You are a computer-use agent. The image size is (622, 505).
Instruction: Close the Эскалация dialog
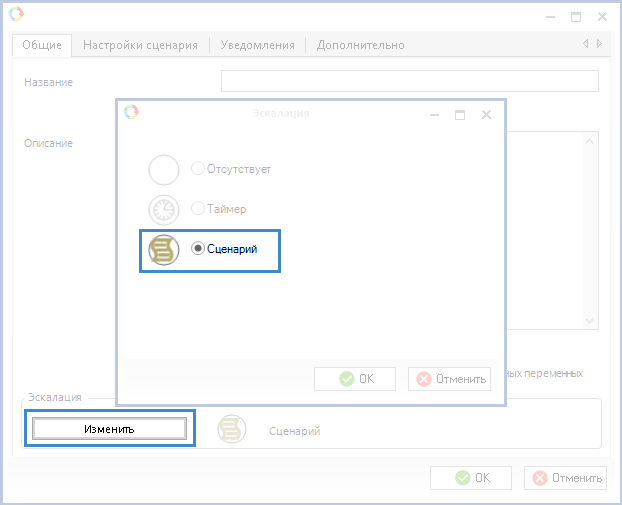pos(486,115)
